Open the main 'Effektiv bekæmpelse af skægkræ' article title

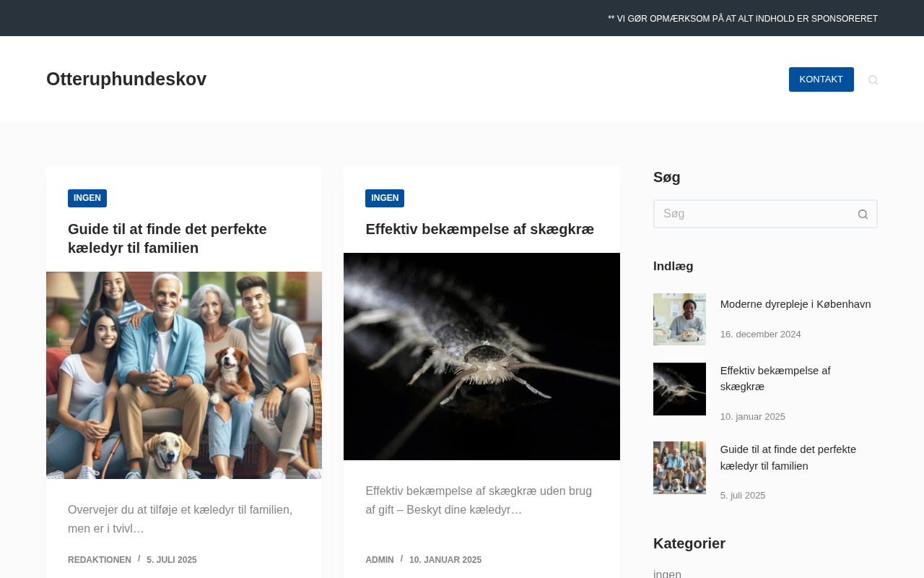click(x=480, y=229)
